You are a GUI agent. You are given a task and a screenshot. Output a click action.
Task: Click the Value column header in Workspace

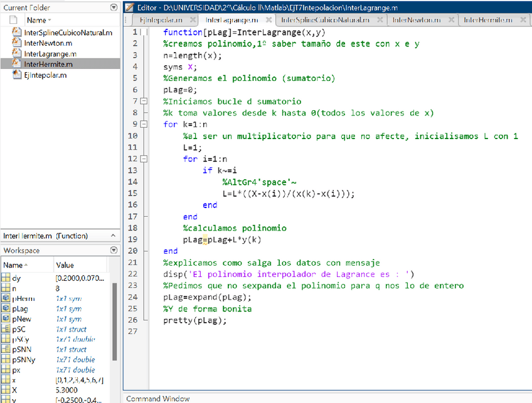(65, 264)
